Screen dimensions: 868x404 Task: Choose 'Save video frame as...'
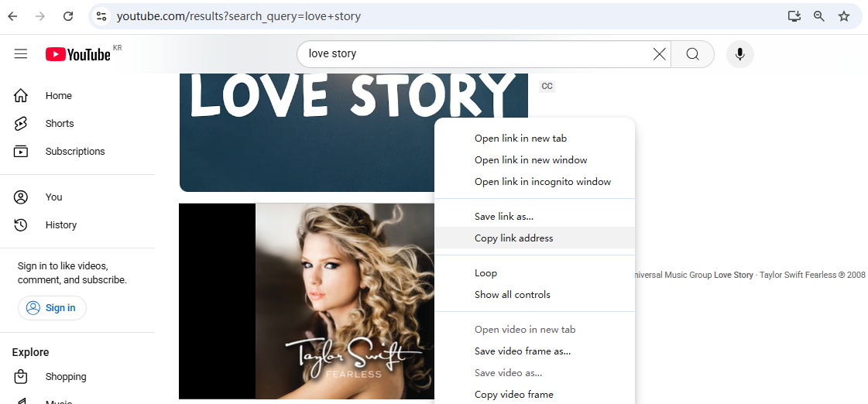click(x=534, y=351)
